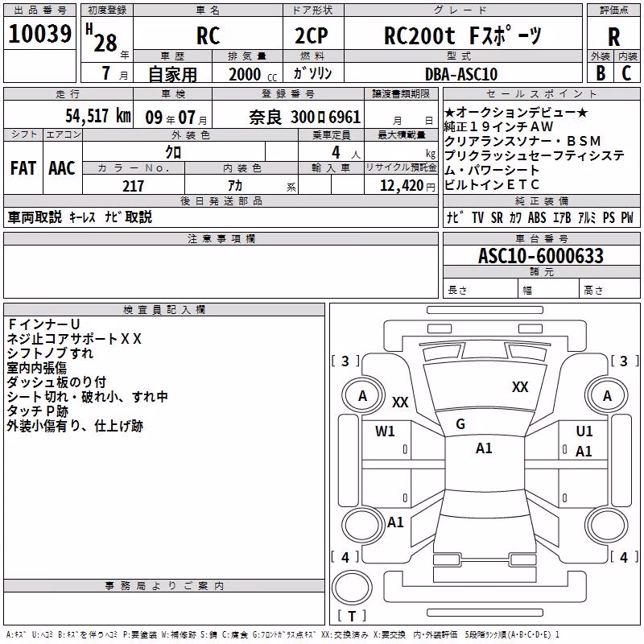
Task: Select the note タッチP跡
Action: [38, 411]
